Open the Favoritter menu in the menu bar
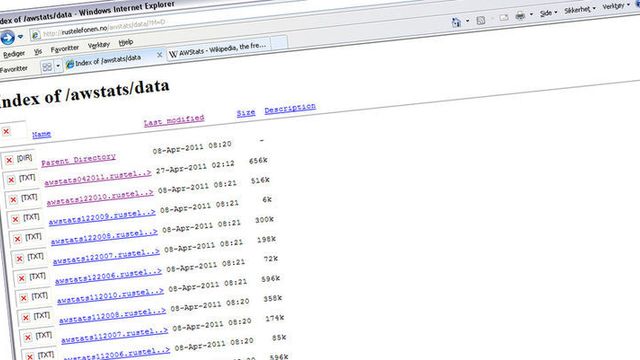The image size is (640, 360). (64, 49)
